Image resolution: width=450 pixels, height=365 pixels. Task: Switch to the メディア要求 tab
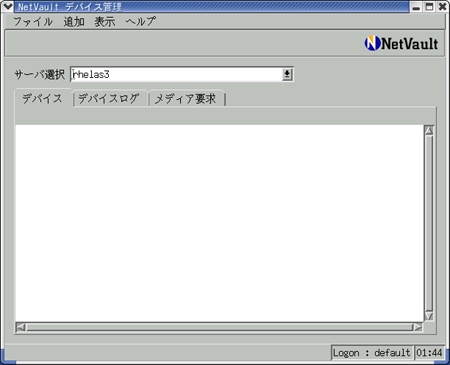tap(186, 99)
